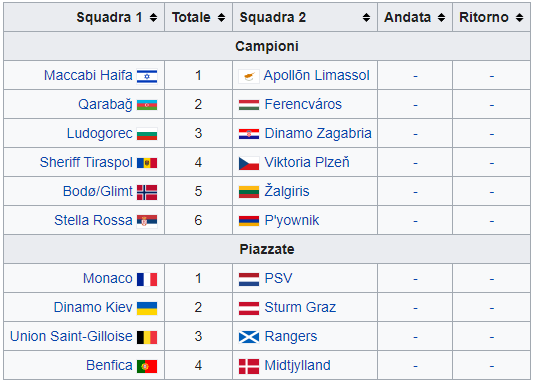Open the PSV team link
The height and width of the screenshot is (383, 536).
pyautogui.click(x=279, y=278)
